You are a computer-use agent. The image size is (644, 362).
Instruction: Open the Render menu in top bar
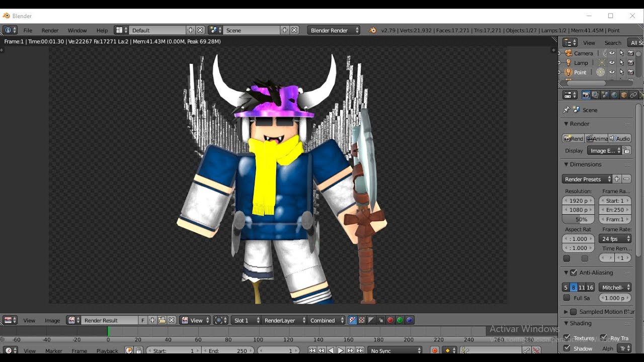click(x=50, y=30)
